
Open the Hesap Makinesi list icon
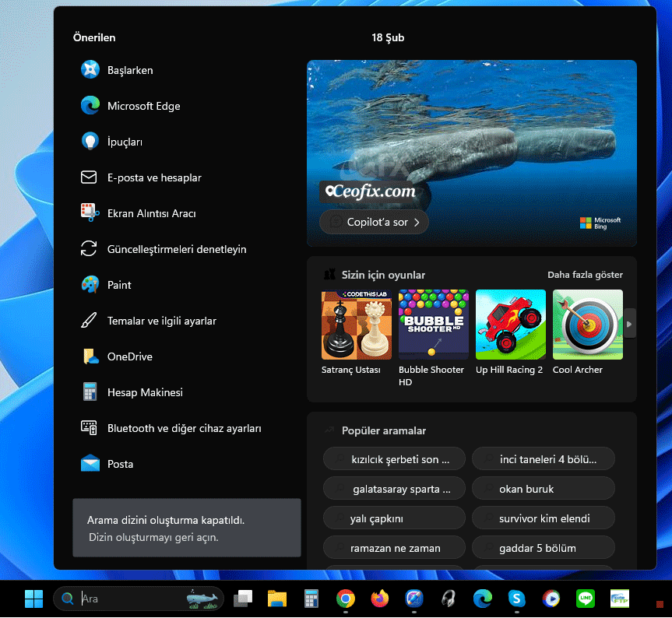[90, 392]
